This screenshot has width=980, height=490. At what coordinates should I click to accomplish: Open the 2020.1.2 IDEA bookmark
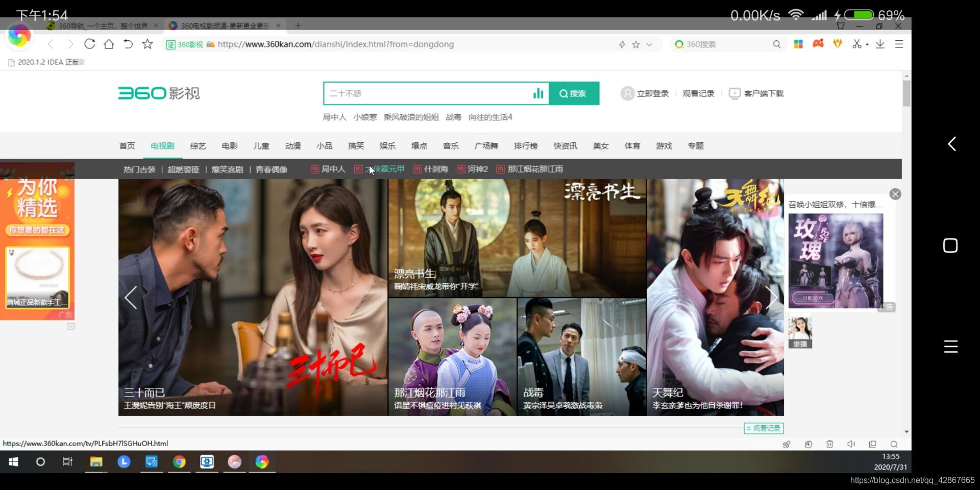tap(46, 62)
